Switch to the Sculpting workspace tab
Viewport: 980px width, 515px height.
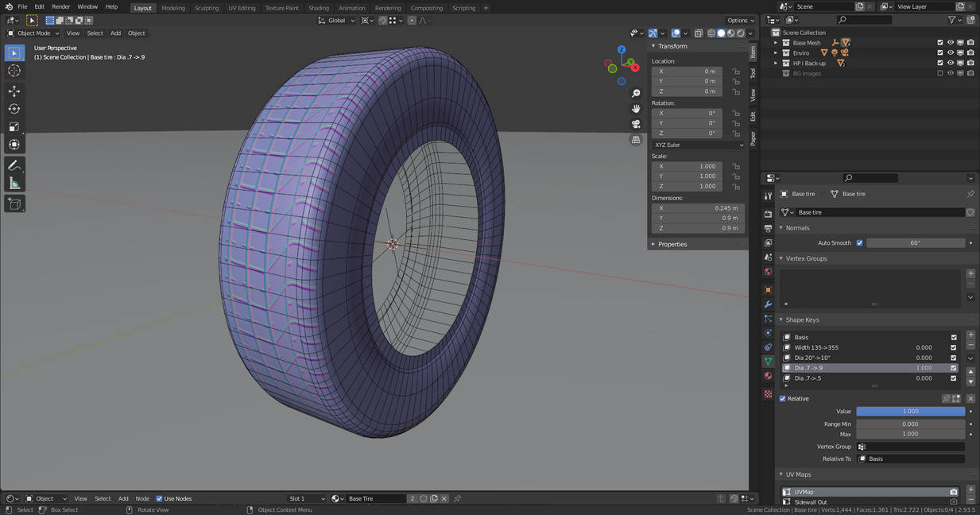point(206,8)
